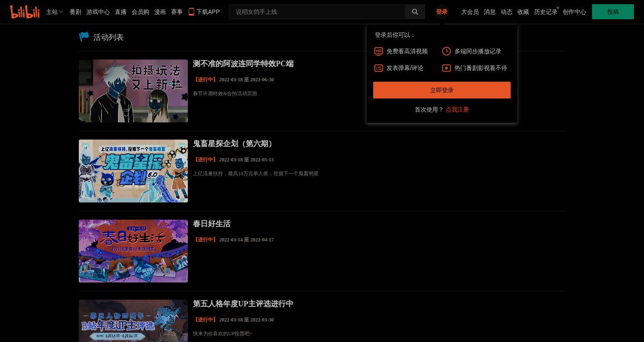This screenshot has height=342, width=644.
Task: Open 动态 feed
Action: tap(506, 12)
